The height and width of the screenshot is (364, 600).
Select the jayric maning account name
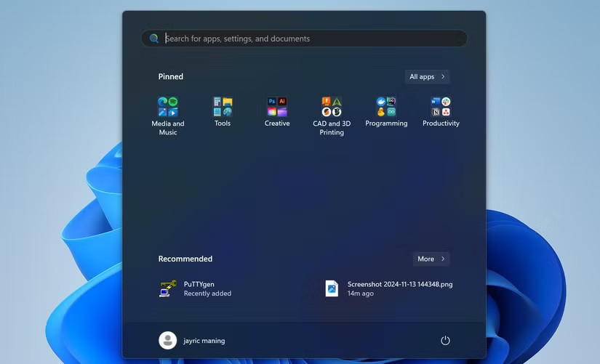204,341
